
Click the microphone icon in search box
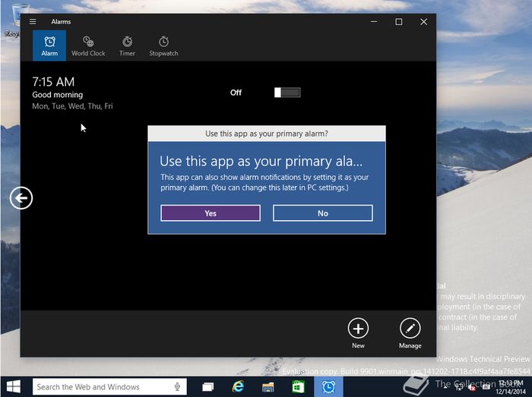coord(177,387)
